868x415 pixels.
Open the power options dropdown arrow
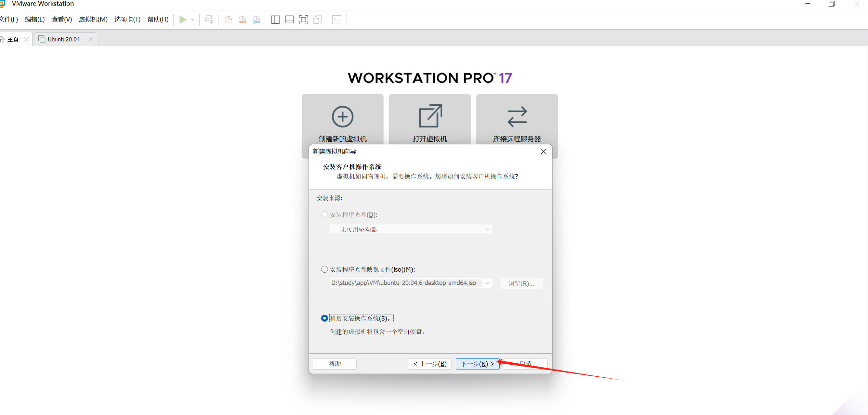click(193, 20)
